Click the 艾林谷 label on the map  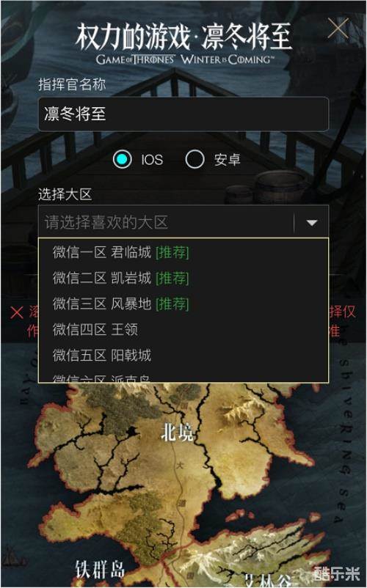click(269, 581)
